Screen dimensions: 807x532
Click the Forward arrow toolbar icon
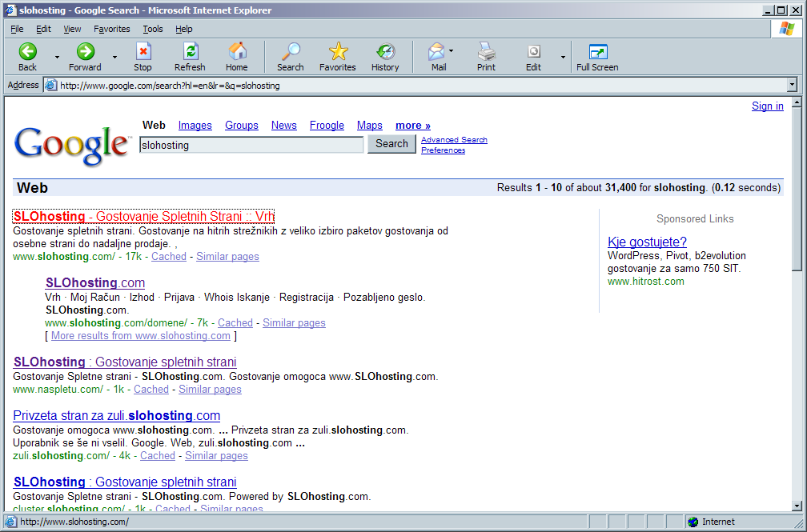86,51
